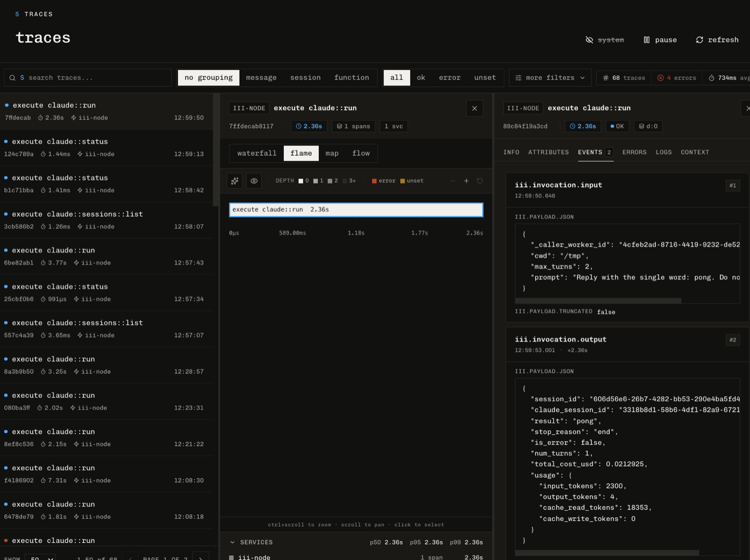Reset the flame graph zoom
The width and height of the screenshot is (750, 560).
click(480, 181)
